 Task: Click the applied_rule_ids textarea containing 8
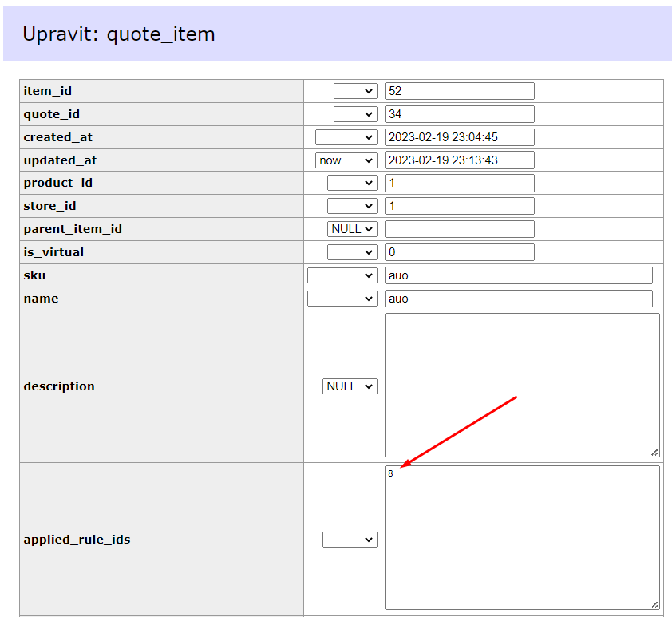click(522, 539)
